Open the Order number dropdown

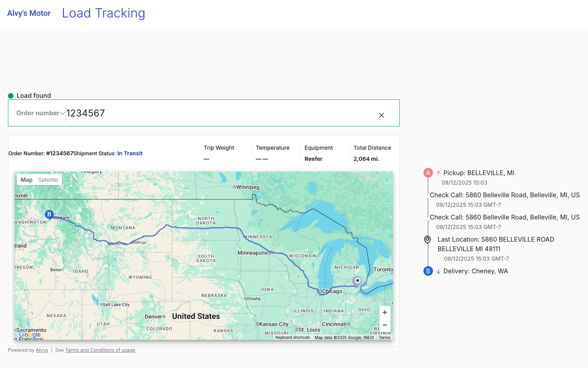(40, 113)
